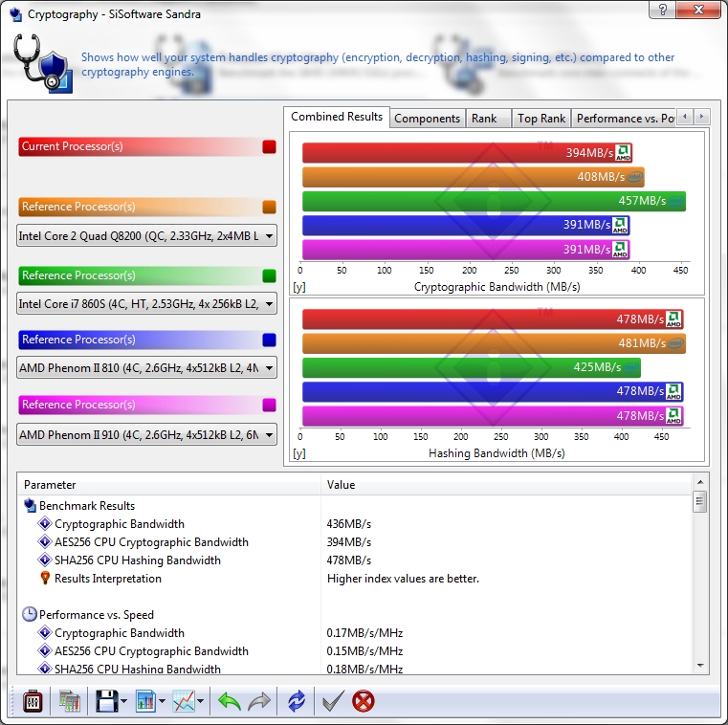Click the Value column header
Viewport: 728px width, 725px height.
click(x=506, y=485)
